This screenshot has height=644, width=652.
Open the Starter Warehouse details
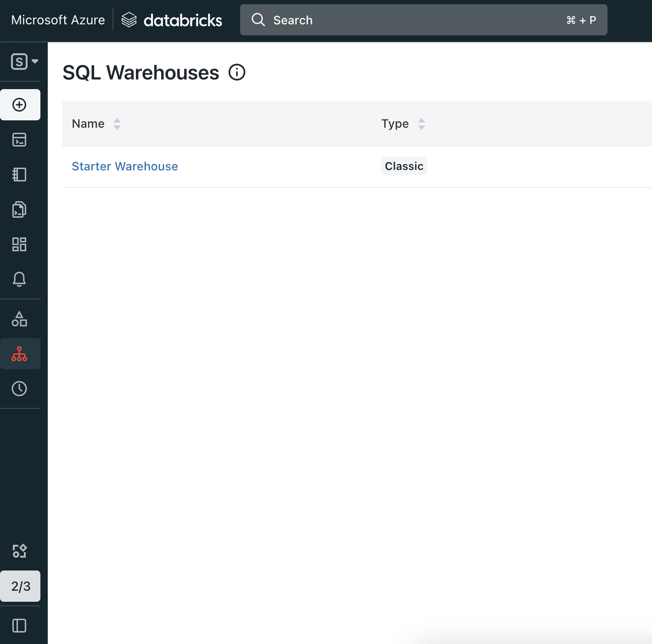(x=124, y=166)
